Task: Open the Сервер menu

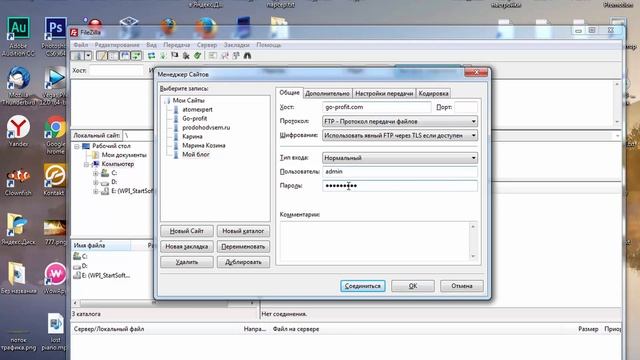Action: (207, 45)
